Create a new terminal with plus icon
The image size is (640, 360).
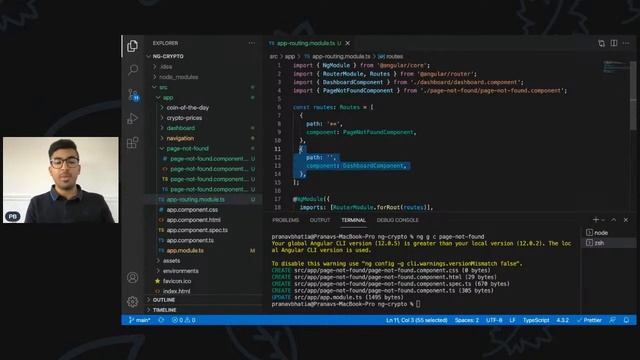point(596,220)
